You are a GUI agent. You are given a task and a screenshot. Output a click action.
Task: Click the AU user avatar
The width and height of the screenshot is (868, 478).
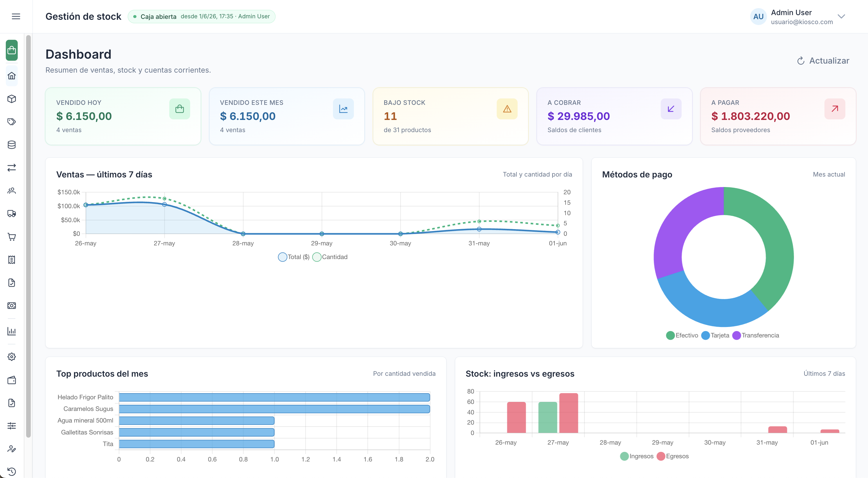758,17
